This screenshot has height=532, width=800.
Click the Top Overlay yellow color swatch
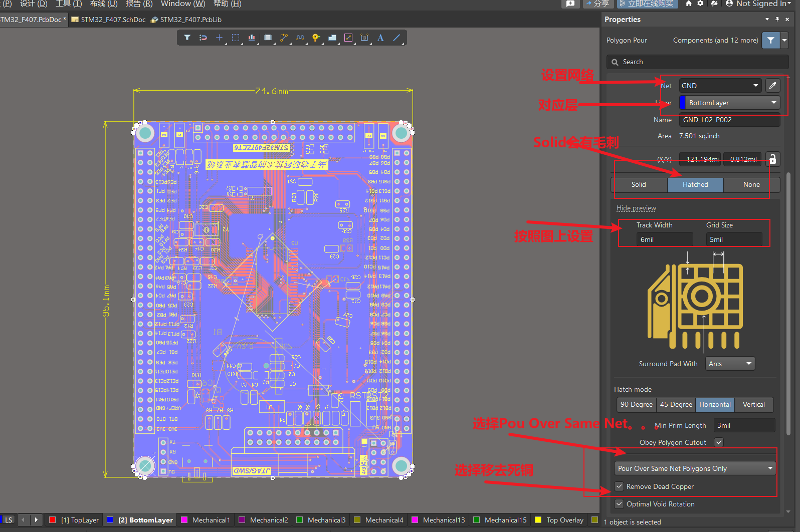[538, 520]
